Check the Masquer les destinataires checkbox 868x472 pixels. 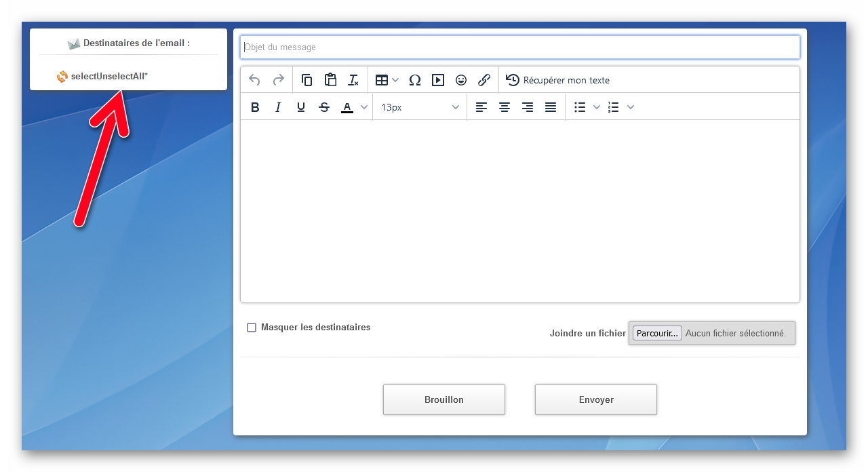252,328
